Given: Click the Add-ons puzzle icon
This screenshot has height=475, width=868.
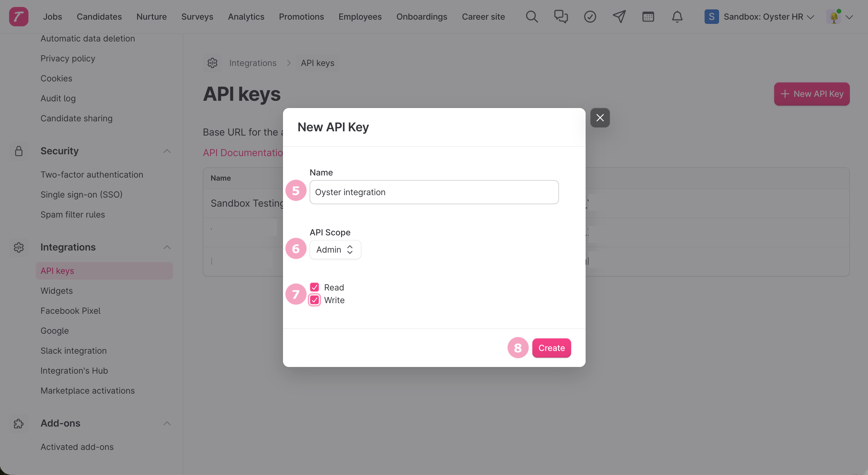Looking at the screenshot, I should 18,424.
